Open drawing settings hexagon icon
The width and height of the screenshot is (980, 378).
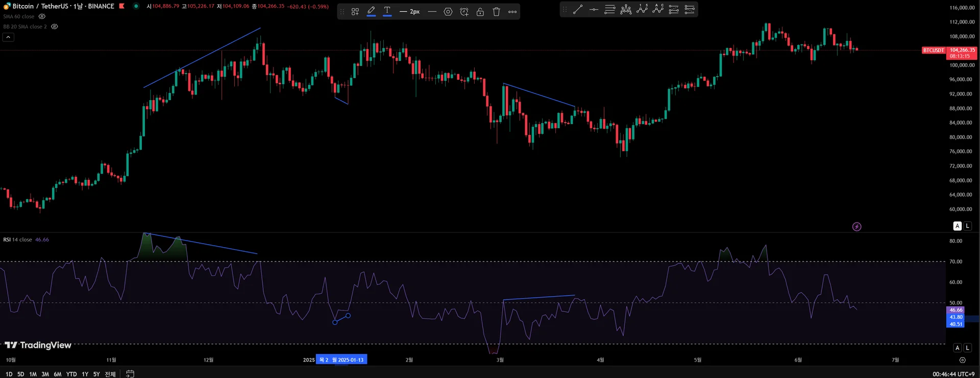(x=448, y=11)
